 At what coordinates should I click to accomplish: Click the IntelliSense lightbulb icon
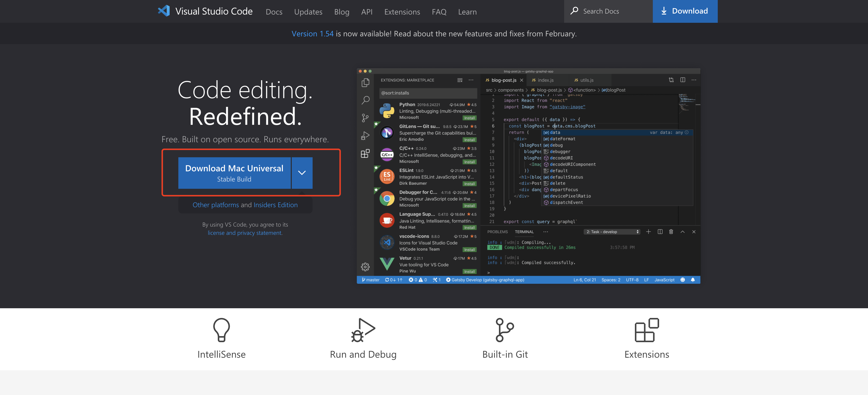[221, 330]
